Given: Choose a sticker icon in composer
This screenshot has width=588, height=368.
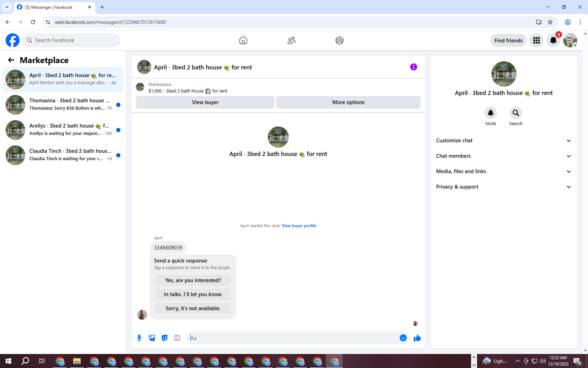Looking at the screenshot, I should (x=164, y=338).
